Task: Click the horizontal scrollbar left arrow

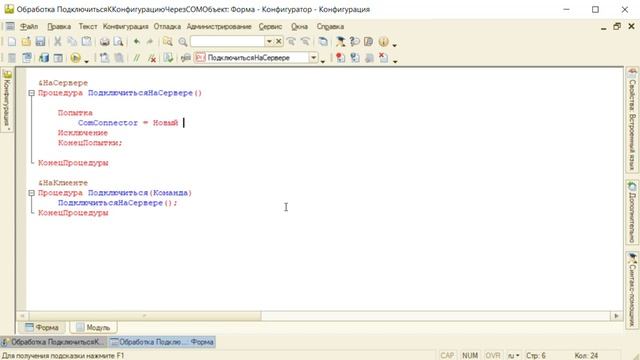Action: coord(22,316)
